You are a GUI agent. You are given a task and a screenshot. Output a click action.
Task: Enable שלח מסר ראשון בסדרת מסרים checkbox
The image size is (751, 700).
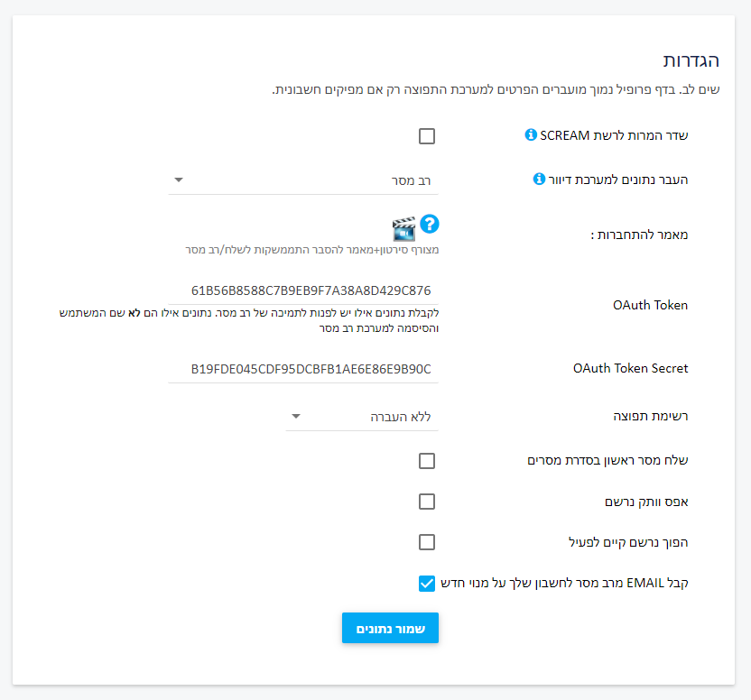point(427,461)
